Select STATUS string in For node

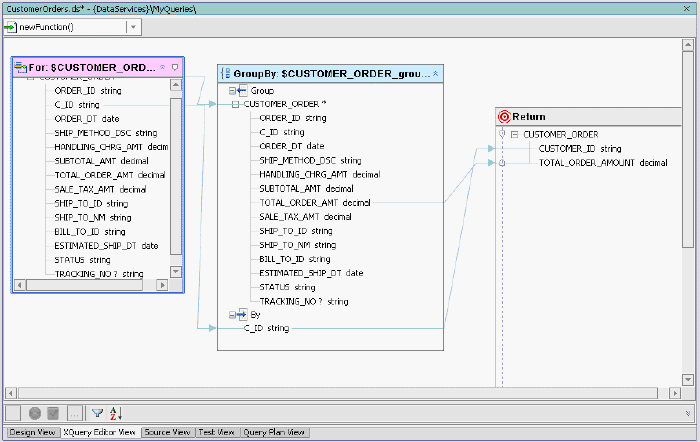(82, 260)
